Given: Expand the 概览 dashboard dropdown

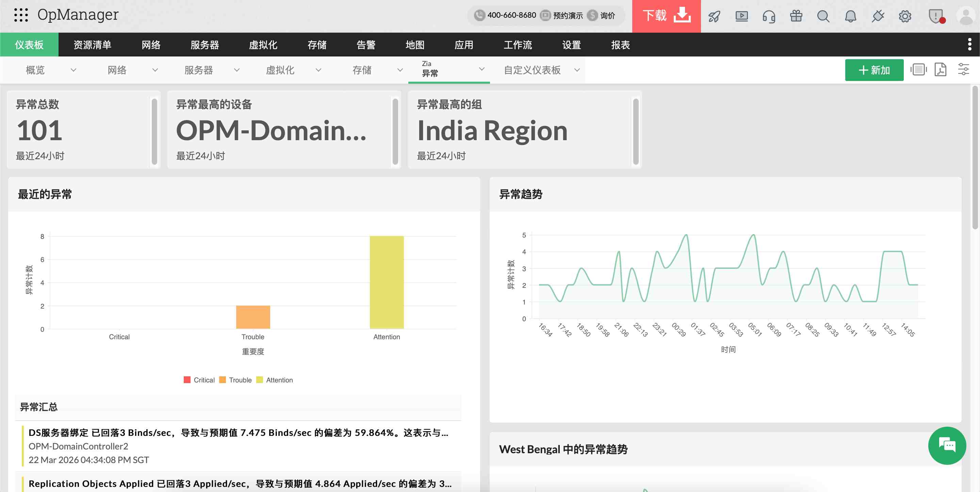Looking at the screenshot, I should (73, 70).
